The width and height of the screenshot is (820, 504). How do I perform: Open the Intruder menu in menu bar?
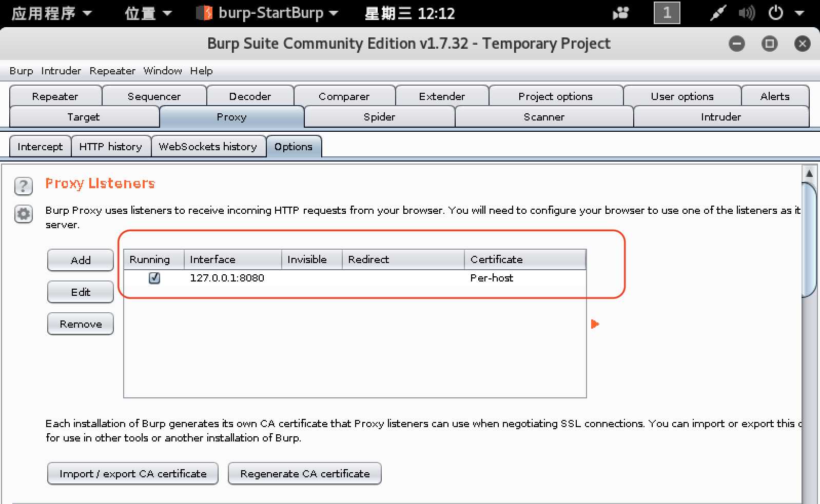click(x=61, y=71)
